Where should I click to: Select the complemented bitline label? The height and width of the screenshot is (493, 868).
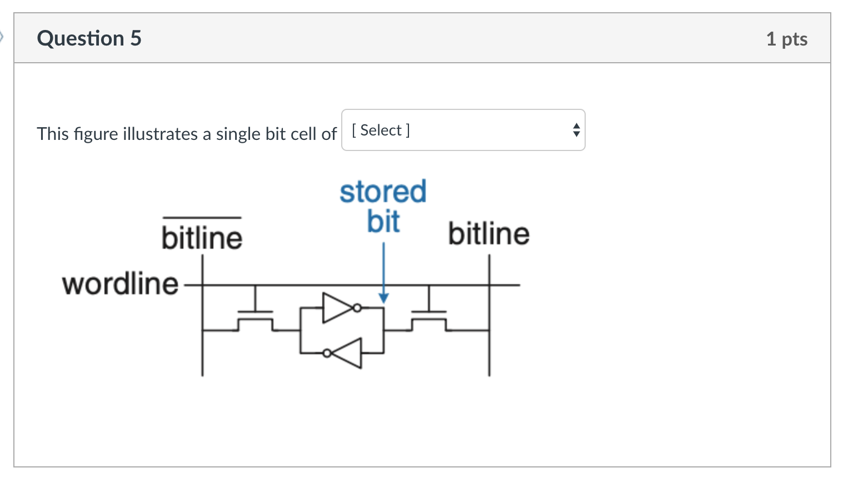pyautogui.click(x=202, y=236)
